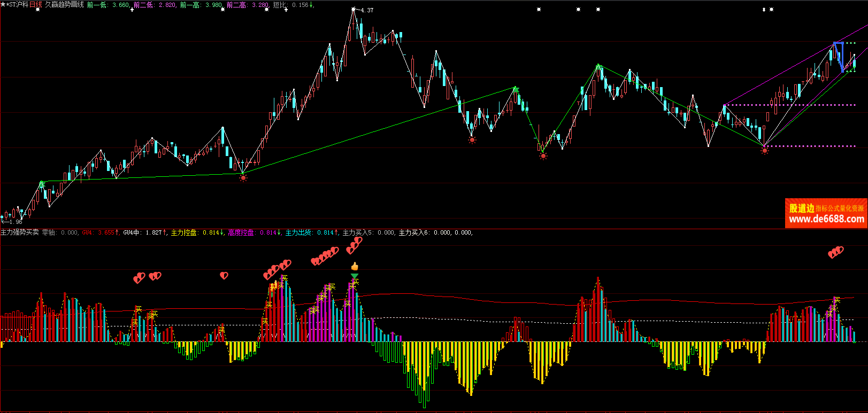Click the 1.96 low price label

click(15, 222)
